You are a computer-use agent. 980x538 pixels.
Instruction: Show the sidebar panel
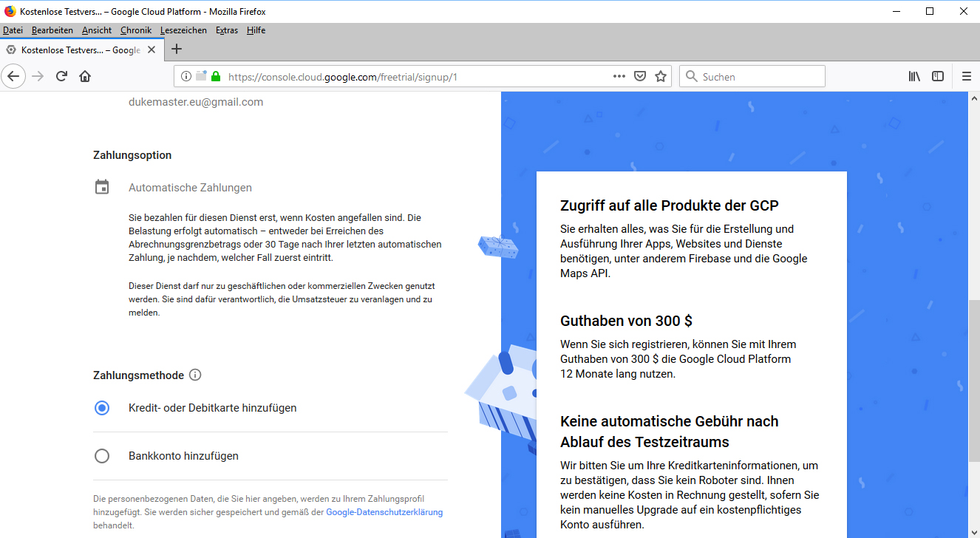pyautogui.click(x=938, y=76)
